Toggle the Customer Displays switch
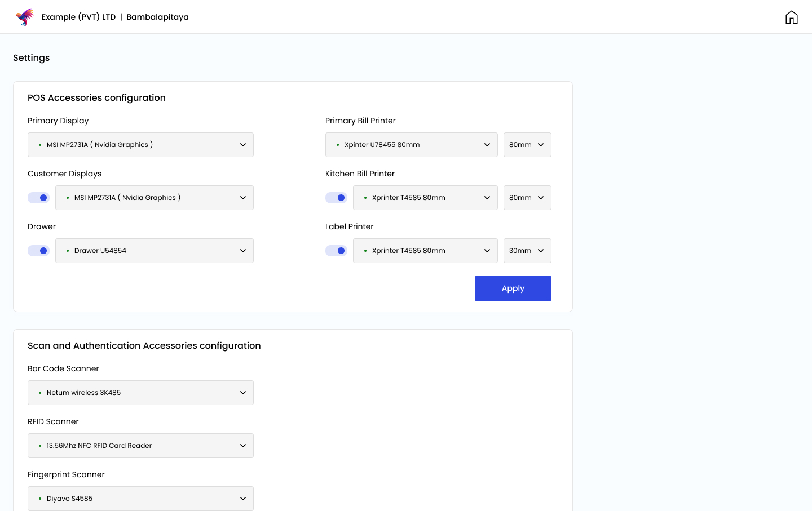Image resolution: width=812 pixels, height=511 pixels. [x=39, y=198]
